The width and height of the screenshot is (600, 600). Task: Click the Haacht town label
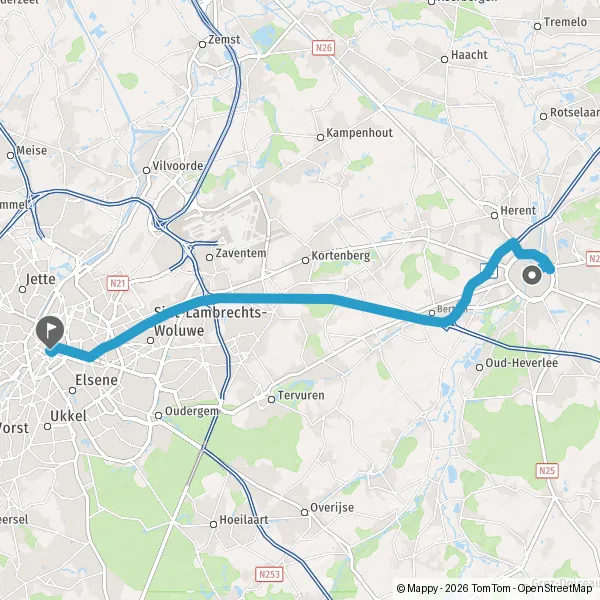(x=469, y=55)
